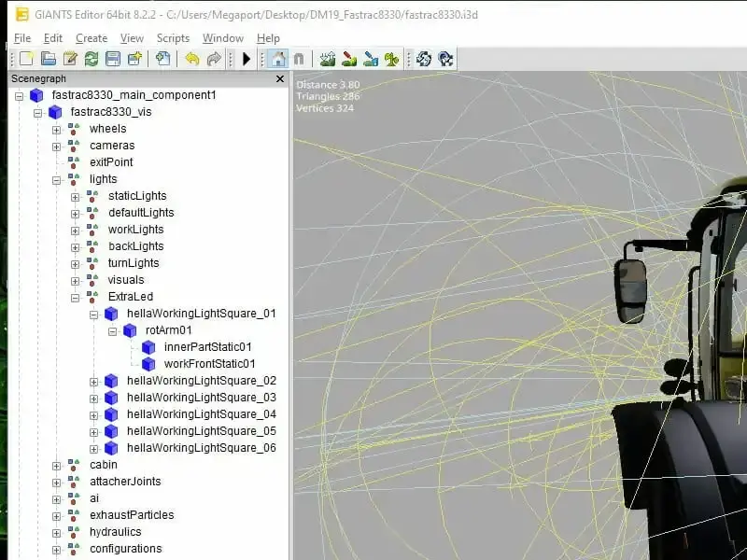
Task: Select the innerPartStatic01 tree item
Action: coord(207,347)
